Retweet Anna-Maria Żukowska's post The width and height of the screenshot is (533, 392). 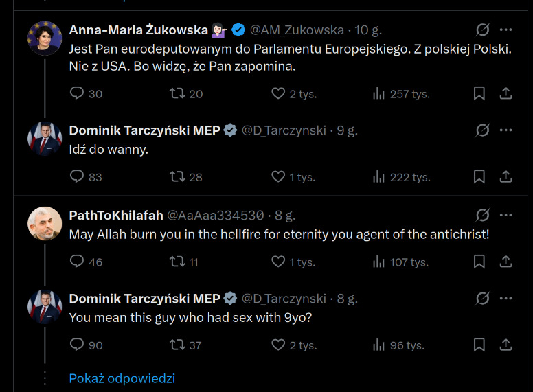pyautogui.click(x=177, y=93)
